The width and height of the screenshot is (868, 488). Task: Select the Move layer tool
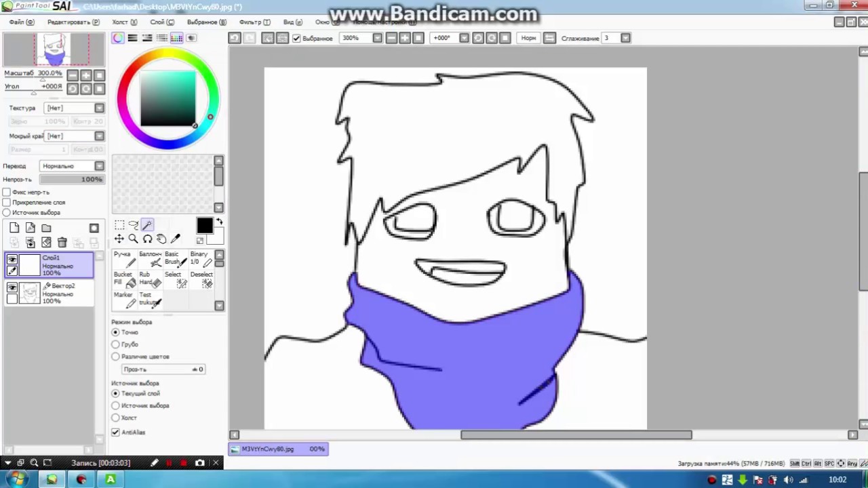click(x=119, y=239)
